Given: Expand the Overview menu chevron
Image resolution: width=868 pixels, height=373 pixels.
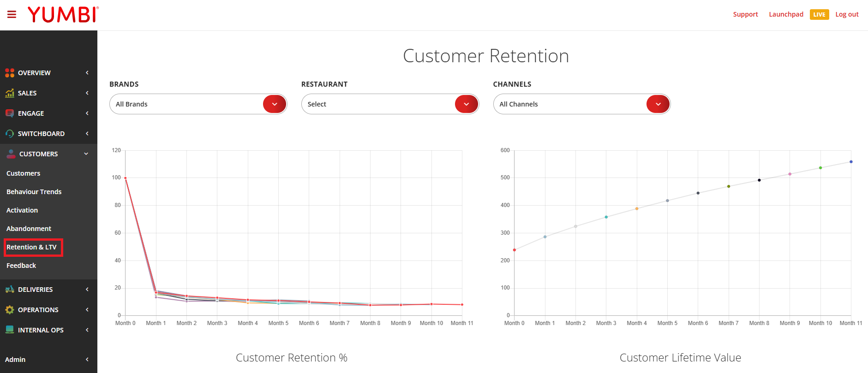Looking at the screenshot, I should [x=87, y=73].
